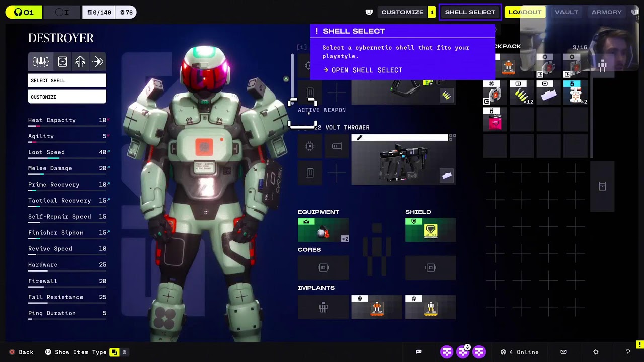The height and width of the screenshot is (362, 644).
Task: Open the Vault tab
Action: 566,12
